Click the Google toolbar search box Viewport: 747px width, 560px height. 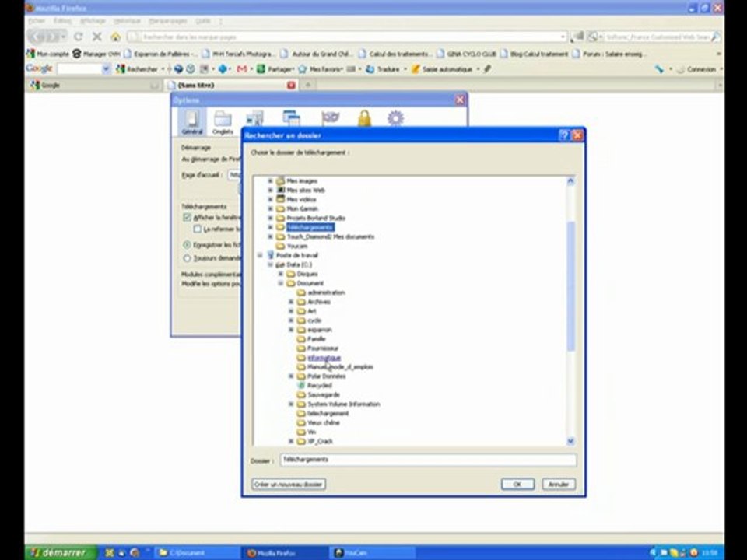coord(79,69)
